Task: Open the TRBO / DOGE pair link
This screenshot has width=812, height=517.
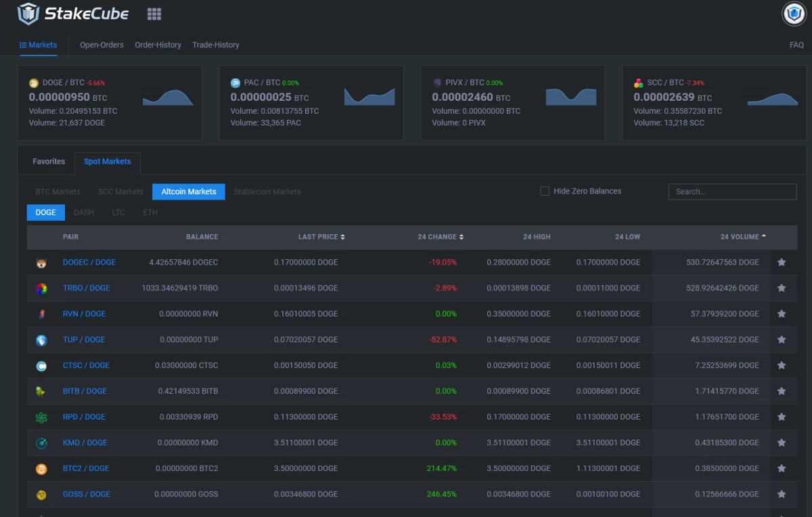Action: (86, 288)
